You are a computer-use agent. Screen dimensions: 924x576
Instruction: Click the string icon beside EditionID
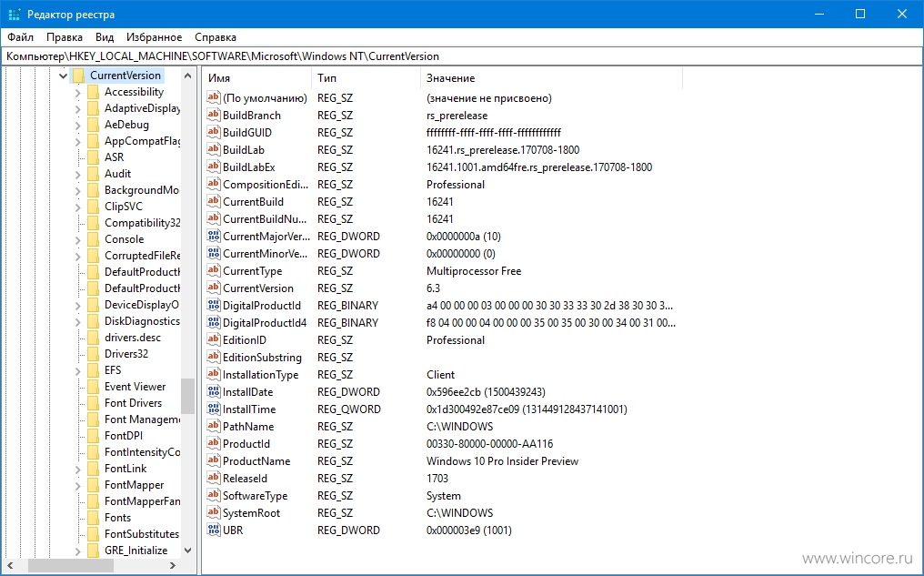(214, 340)
